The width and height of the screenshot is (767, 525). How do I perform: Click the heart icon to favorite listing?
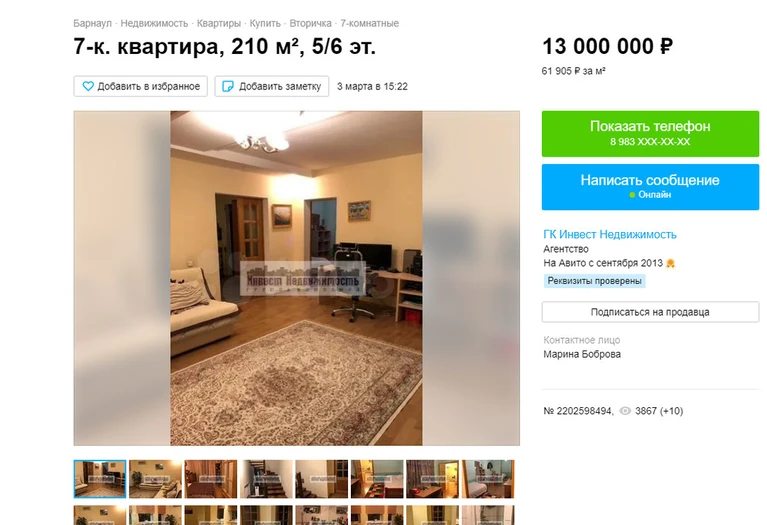click(x=88, y=86)
